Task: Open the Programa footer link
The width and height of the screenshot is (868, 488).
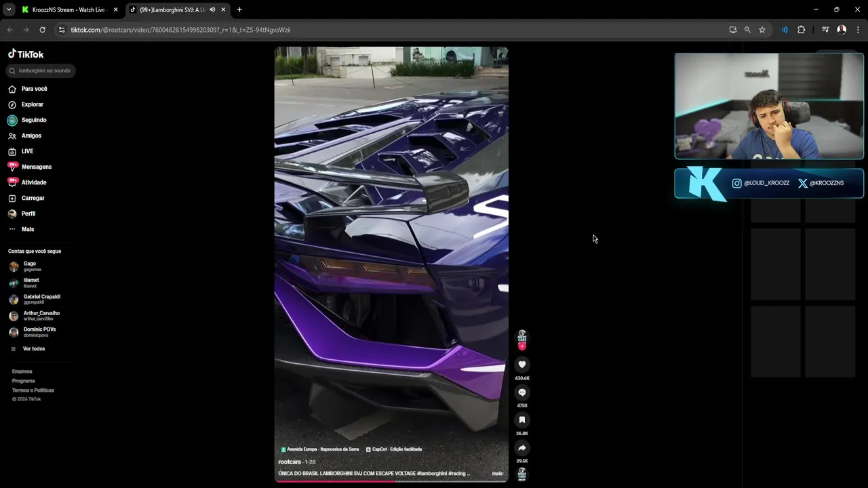Action: 23,381
